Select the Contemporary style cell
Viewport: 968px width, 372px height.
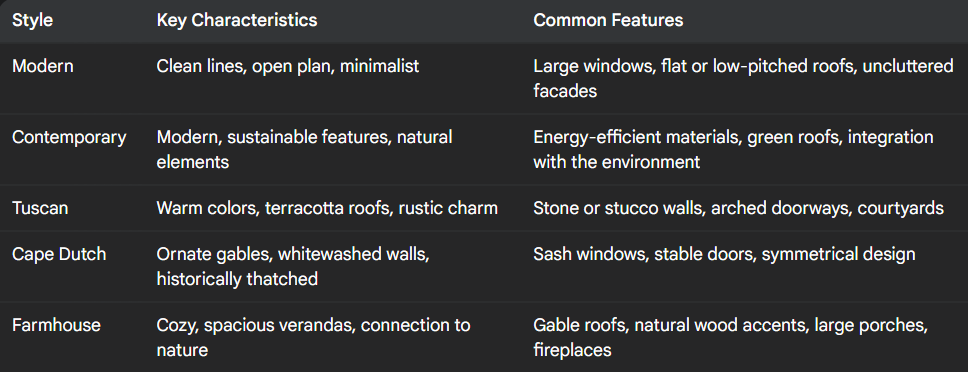pyautogui.click(x=69, y=137)
